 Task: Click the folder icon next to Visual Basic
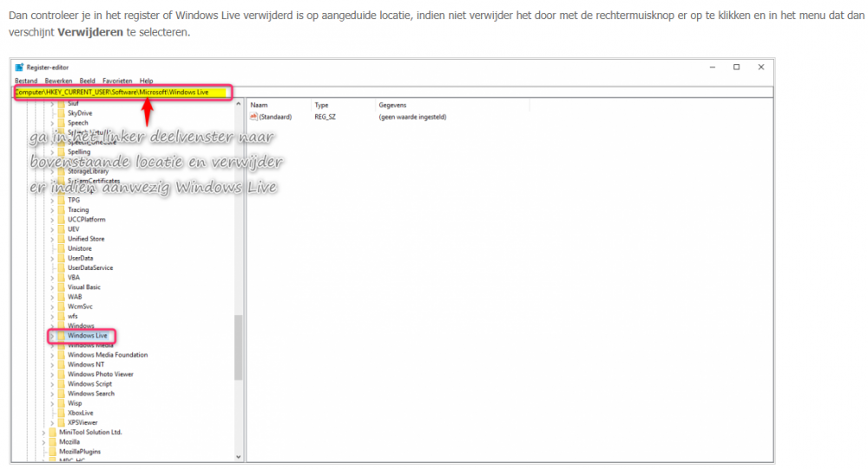tap(62, 287)
